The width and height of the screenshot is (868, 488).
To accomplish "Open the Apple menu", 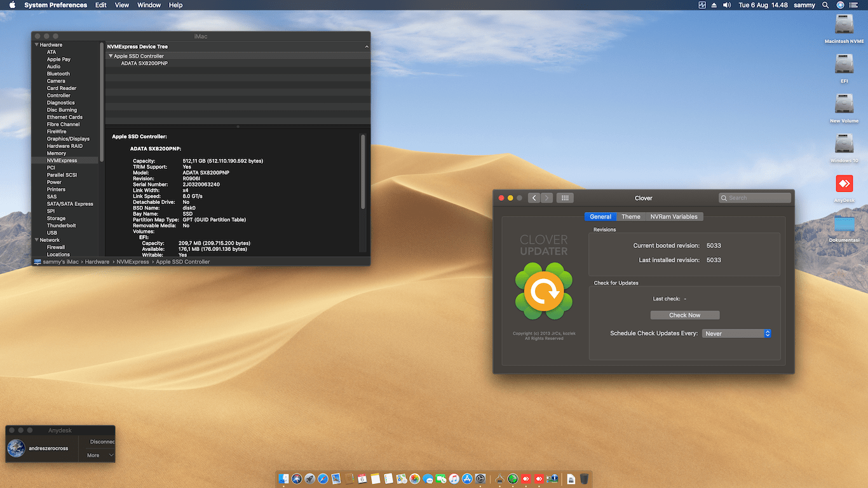I will point(12,5).
